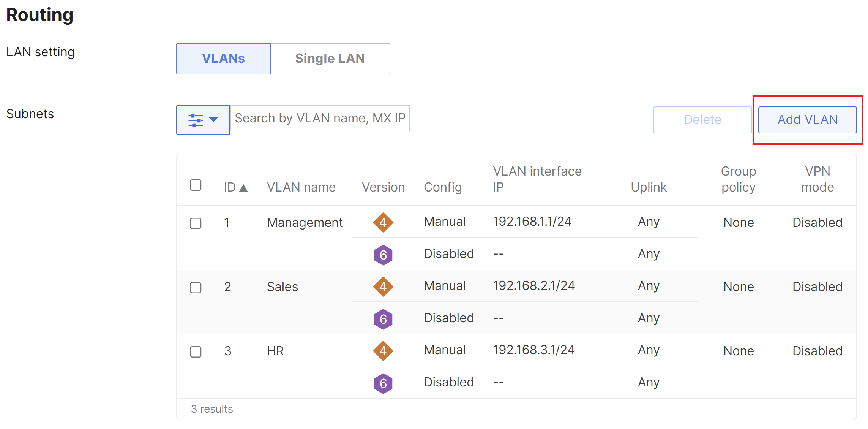Click the IPv6 badge on the HR row
Viewport: 868px width, 429px height.
click(x=383, y=383)
